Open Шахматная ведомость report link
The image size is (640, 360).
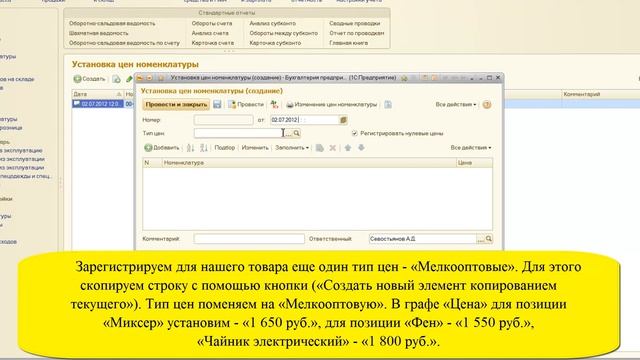click(98, 33)
